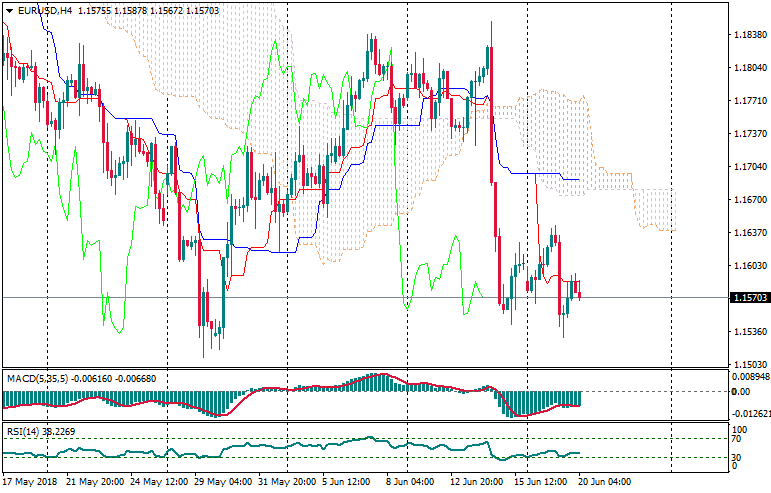Select the 17 May 2018 date label
This screenshot has height=493, width=771.
click(x=30, y=482)
